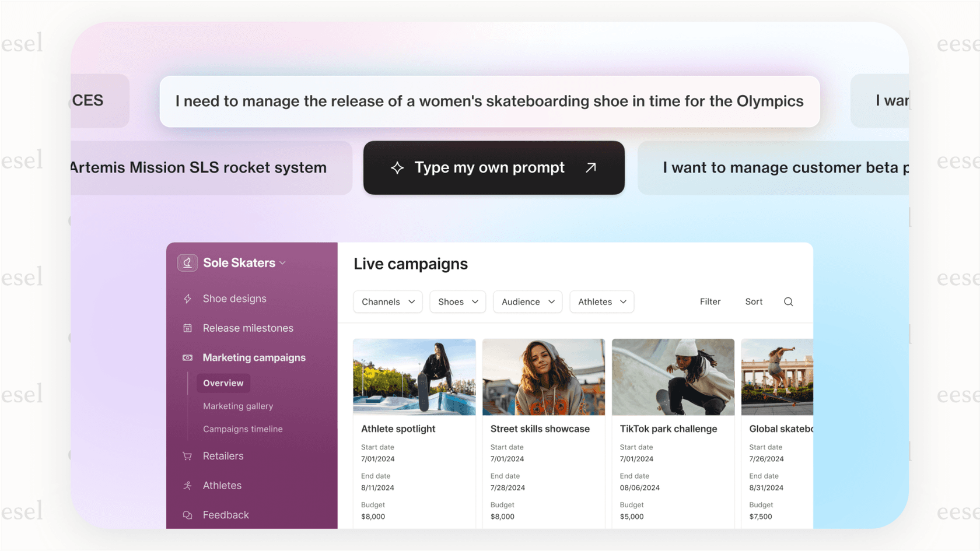Image resolution: width=980 pixels, height=551 pixels.
Task: Click the Sole Skaters shoe logo
Action: (x=187, y=262)
